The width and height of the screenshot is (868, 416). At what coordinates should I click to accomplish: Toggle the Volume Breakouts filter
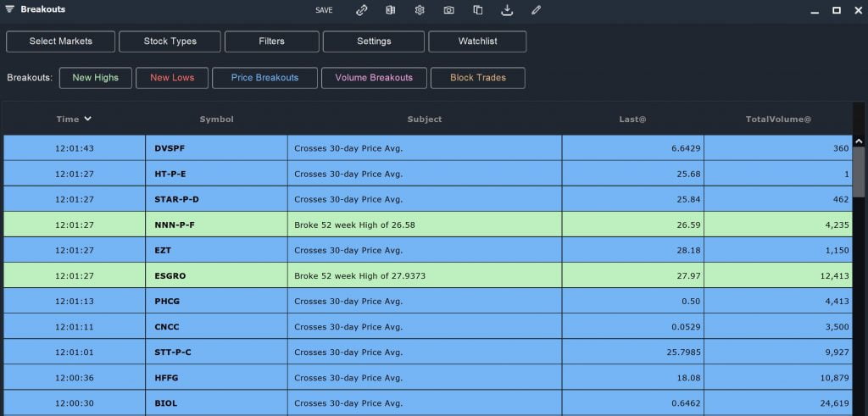click(x=374, y=78)
